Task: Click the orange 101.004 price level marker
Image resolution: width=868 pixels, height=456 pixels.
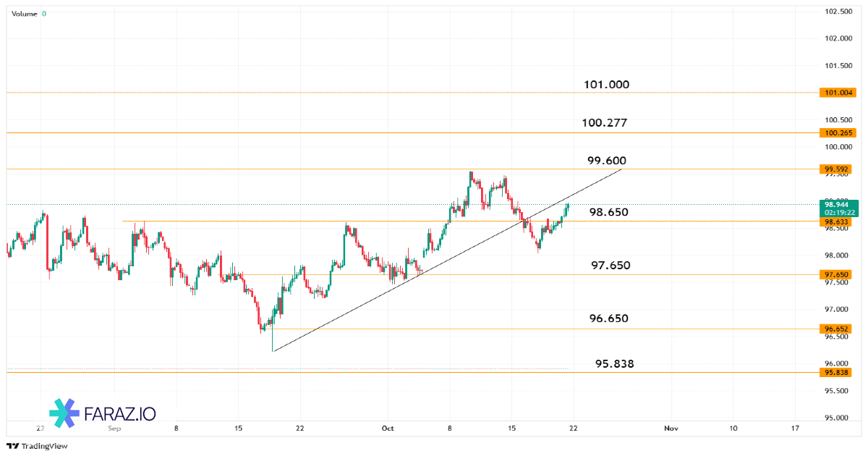Action: [838, 93]
